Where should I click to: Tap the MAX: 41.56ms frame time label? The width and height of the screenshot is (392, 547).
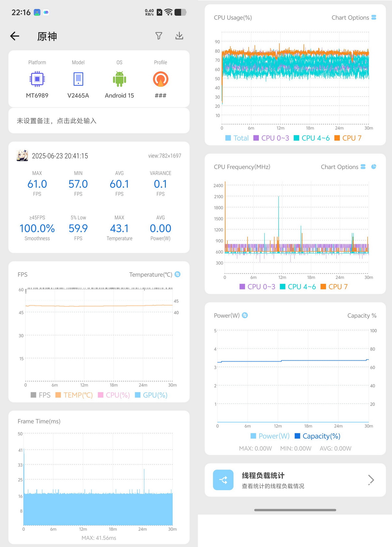99,538
